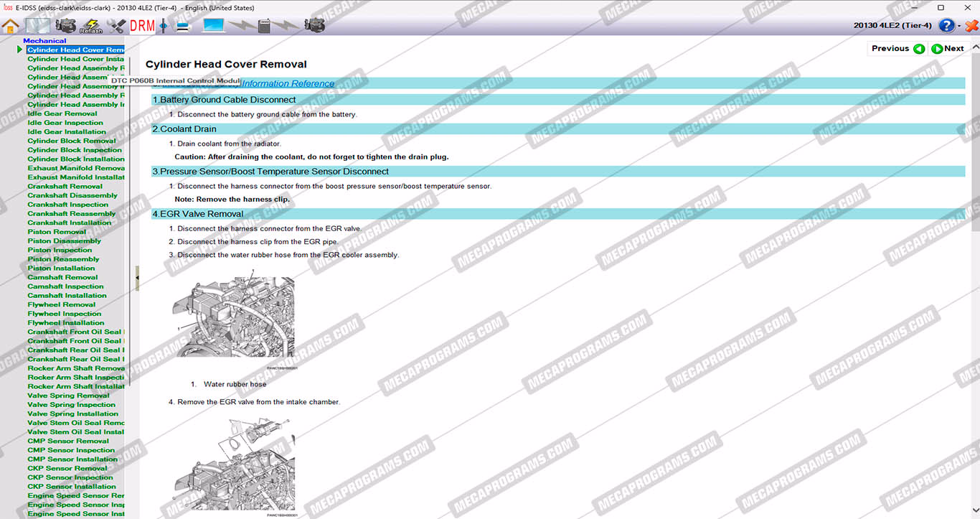
Task: Open the Information Reference link
Action: coord(288,83)
